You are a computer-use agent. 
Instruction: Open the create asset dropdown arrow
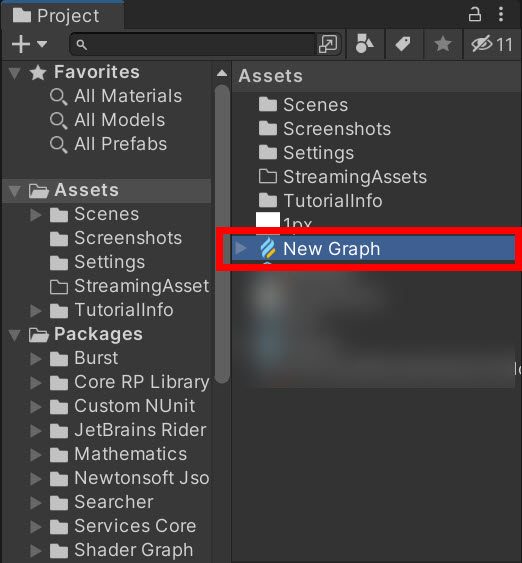(x=42, y=44)
